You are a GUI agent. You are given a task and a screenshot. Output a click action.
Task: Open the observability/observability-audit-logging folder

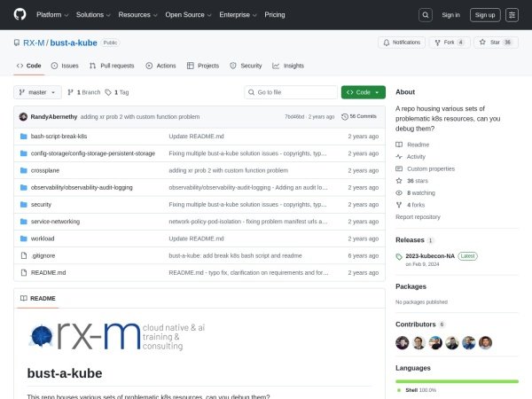tap(82, 188)
